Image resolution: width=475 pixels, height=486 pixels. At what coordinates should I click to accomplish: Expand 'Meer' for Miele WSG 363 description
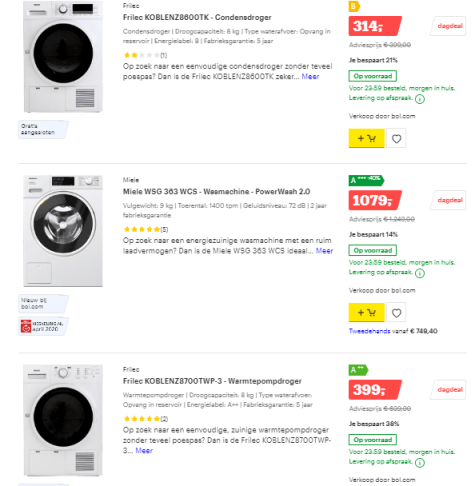pyautogui.click(x=324, y=251)
